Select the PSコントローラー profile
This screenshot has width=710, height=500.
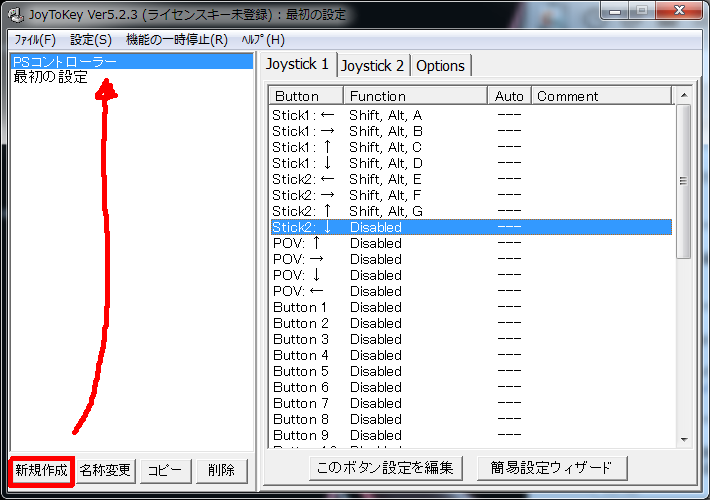coord(131,62)
